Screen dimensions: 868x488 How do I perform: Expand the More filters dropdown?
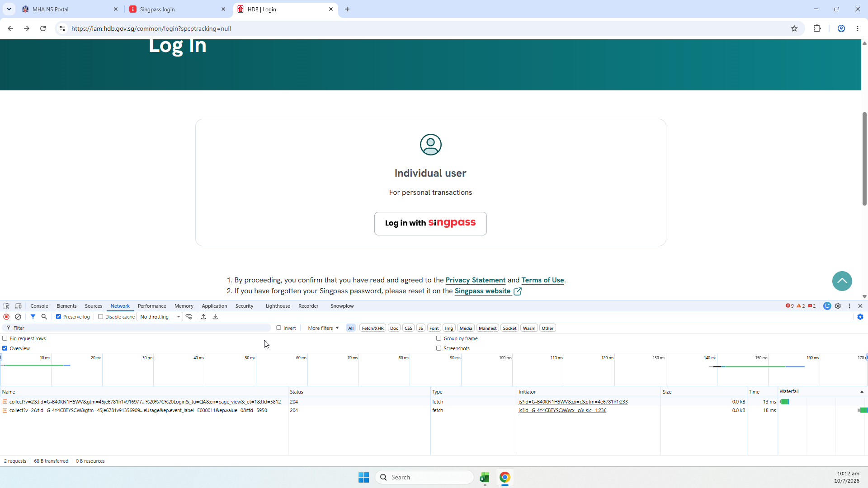[323, 328]
